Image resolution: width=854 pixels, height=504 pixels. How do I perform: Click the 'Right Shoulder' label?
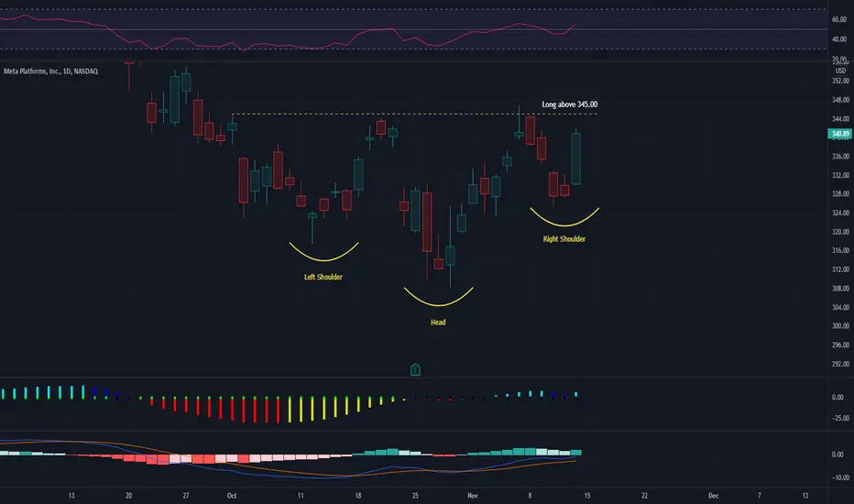(564, 239)
